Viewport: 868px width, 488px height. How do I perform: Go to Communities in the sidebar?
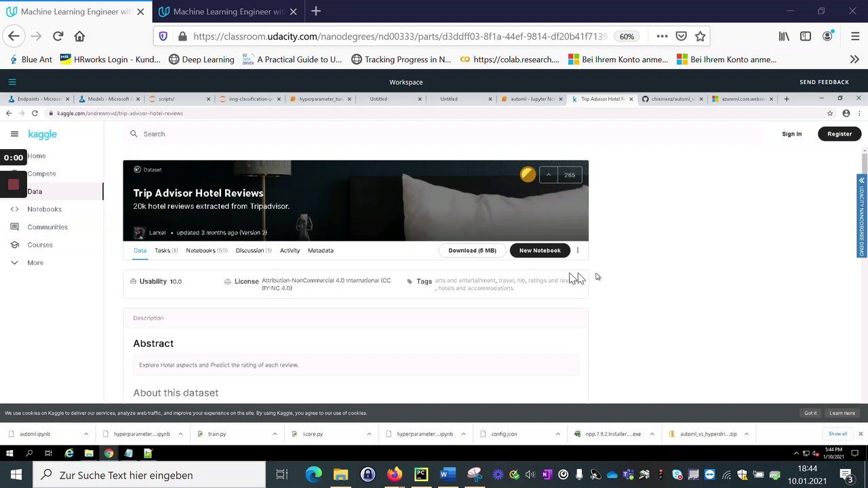tap(47, 227)
